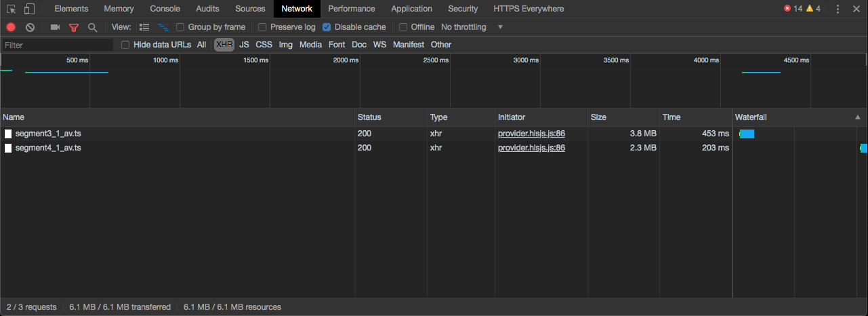This screenshot has height=316, width=868.
Task: Switch to the Performance tab
Action: (x=352, y=9)
